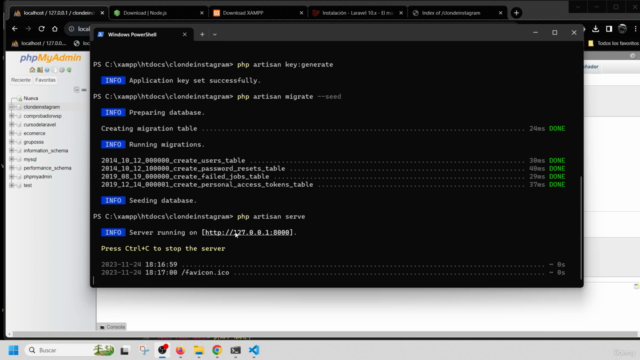Open Visual Studio Code from taskbar
The width and height of the screenshot is (640, 360).
point(254,350)
